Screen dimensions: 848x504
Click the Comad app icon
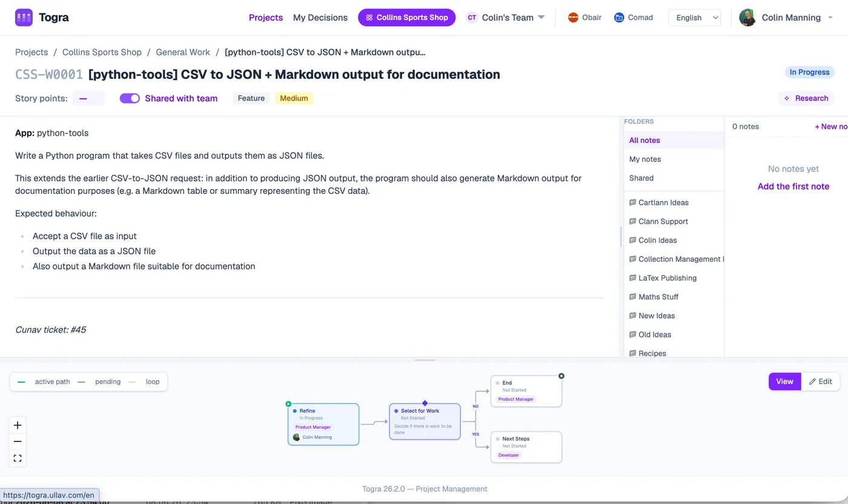coord(619,18)
